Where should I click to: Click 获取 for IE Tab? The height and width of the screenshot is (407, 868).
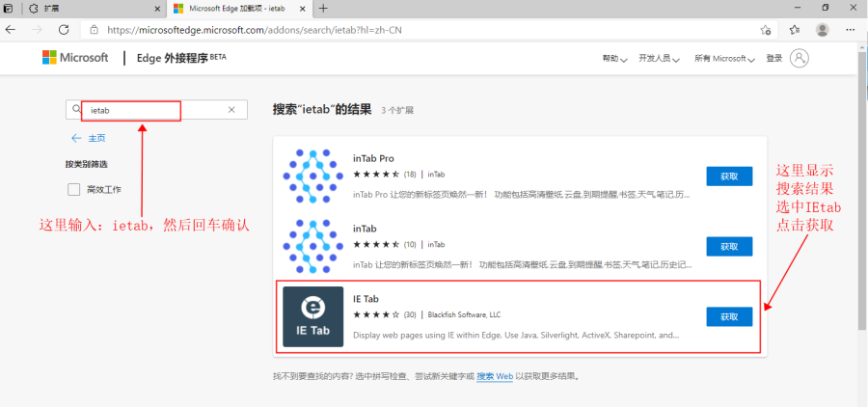(x=729, y=316)
